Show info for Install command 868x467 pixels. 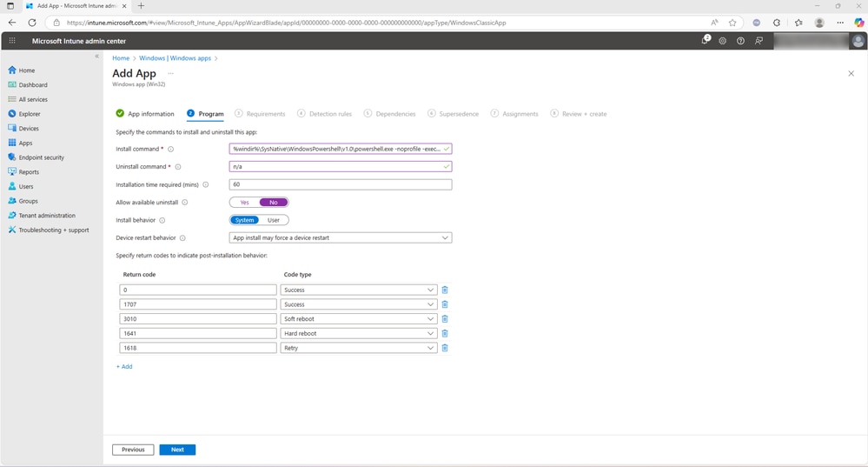(x=170, y=149)
